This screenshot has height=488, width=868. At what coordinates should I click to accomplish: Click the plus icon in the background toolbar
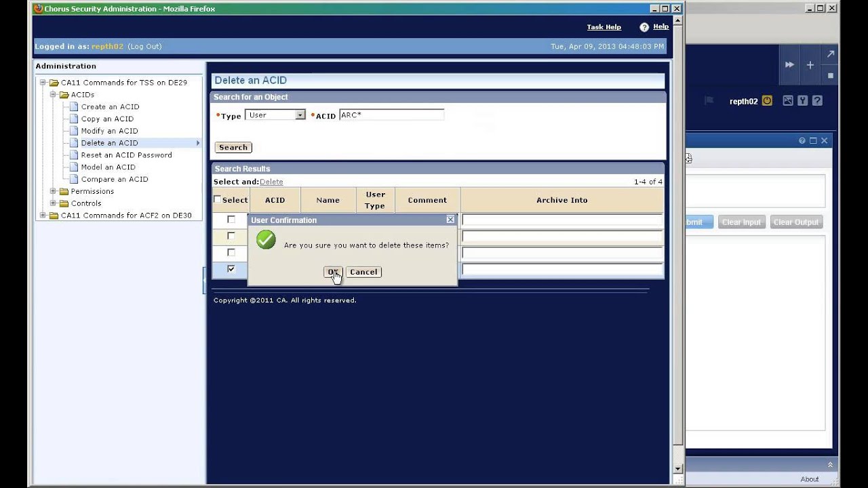point(810,65)
